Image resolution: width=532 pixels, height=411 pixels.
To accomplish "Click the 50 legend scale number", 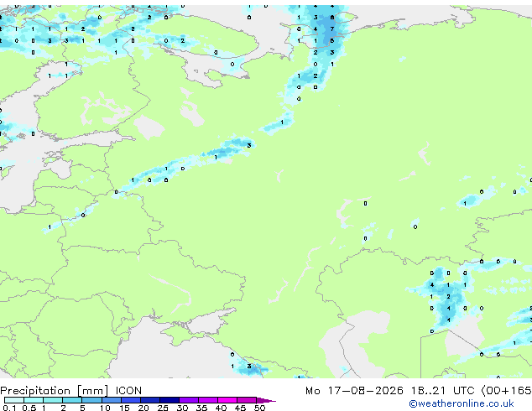I will [x=259, y=408].
